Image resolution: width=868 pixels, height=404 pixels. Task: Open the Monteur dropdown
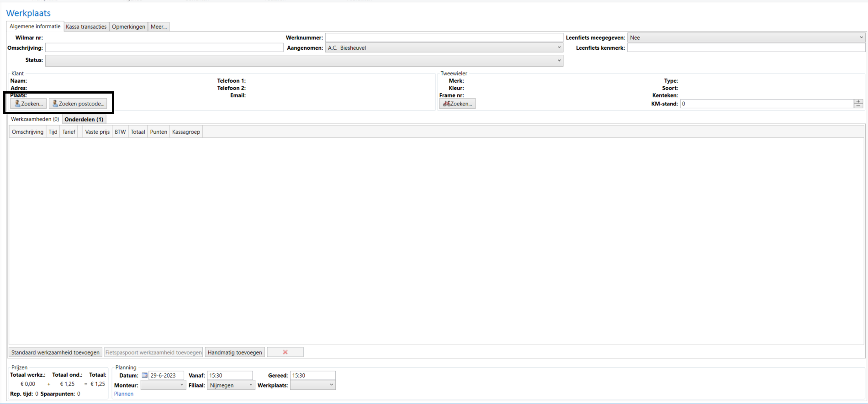(x=181, y=385)
